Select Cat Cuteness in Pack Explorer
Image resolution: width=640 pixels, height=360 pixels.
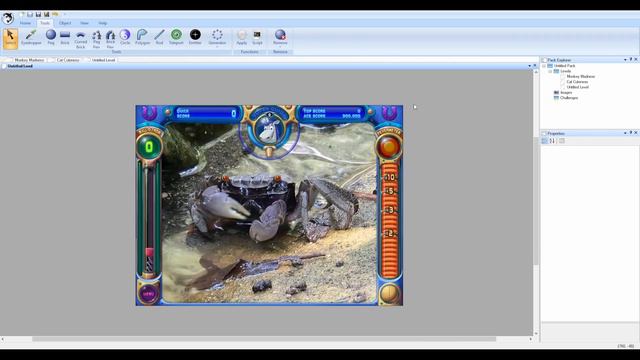pyautogui.click(x=577, y=82)
